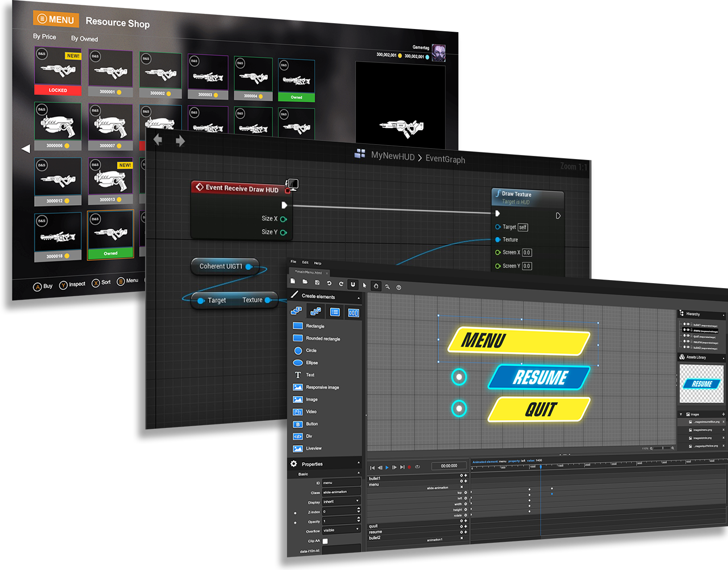Click the help question mark icon
728x570 pixels.
pos(399,287)
